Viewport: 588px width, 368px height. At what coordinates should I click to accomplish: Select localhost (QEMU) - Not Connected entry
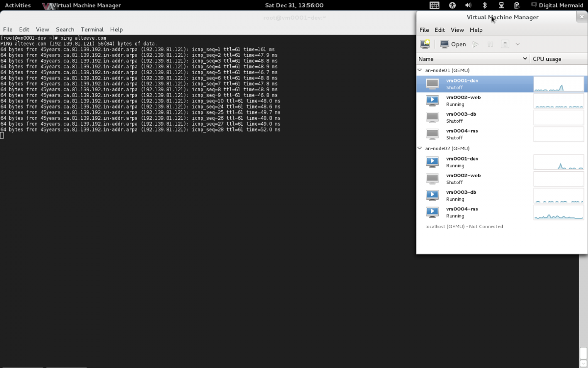[464, 227]
